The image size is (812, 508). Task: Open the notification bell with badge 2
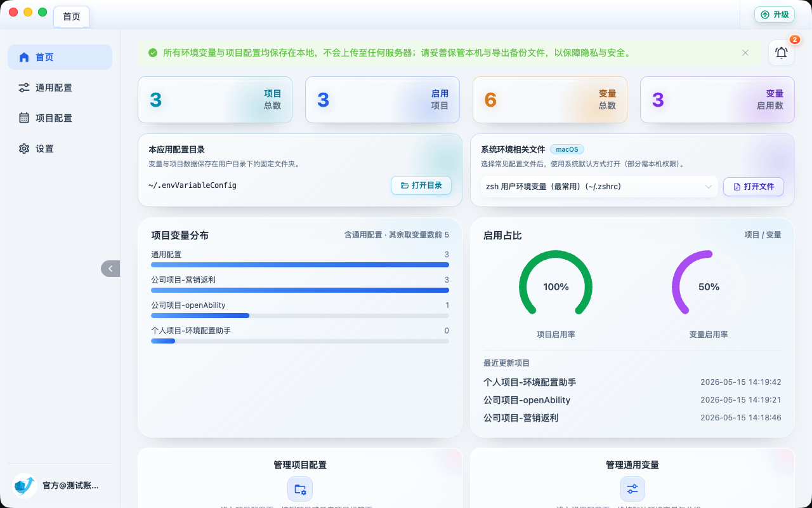pos(782,53)
